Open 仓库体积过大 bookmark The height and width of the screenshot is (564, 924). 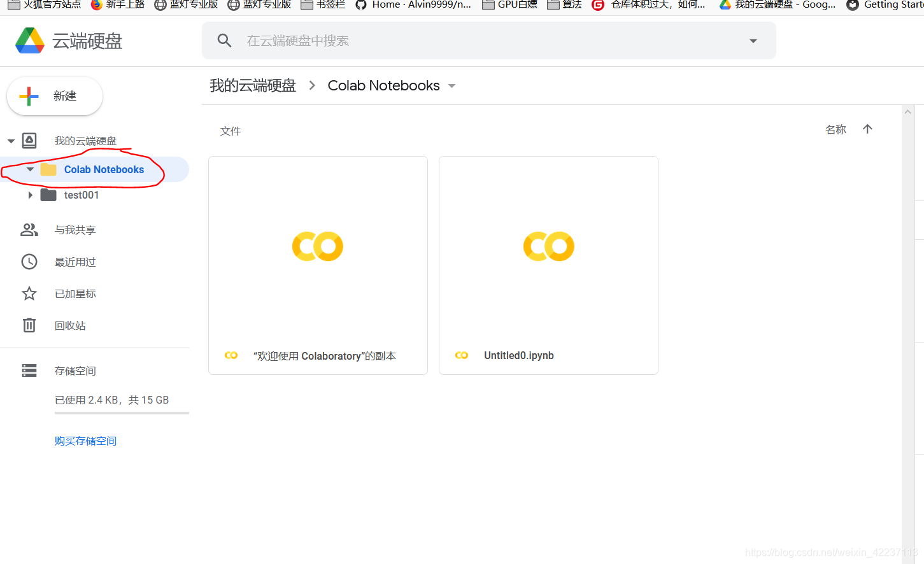point(648,5)
